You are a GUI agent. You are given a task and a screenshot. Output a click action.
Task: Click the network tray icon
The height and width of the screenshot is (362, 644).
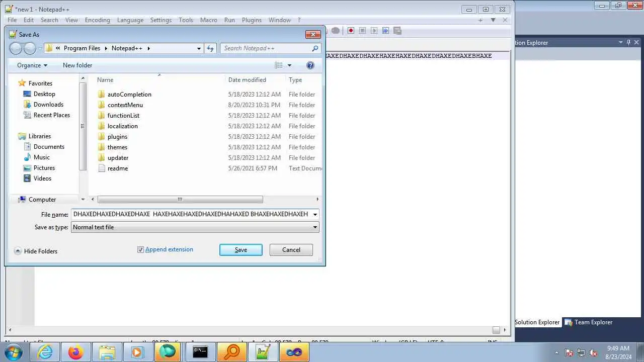(x=581, y=353)
